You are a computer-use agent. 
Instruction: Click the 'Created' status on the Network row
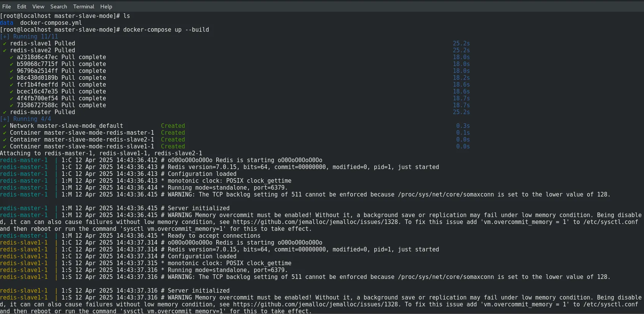tap(173, 126)
